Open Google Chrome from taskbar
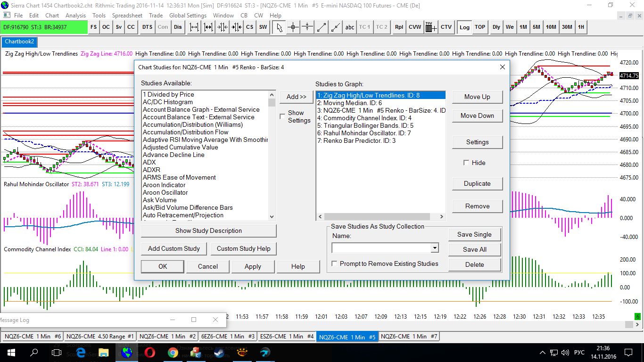644x362 pixels. [173, 352]
